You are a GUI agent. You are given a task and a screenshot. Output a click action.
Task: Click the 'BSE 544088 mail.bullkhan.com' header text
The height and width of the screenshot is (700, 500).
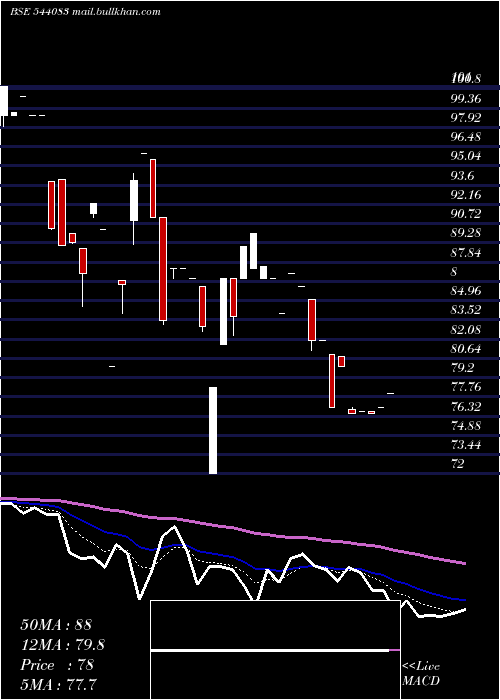85,12
